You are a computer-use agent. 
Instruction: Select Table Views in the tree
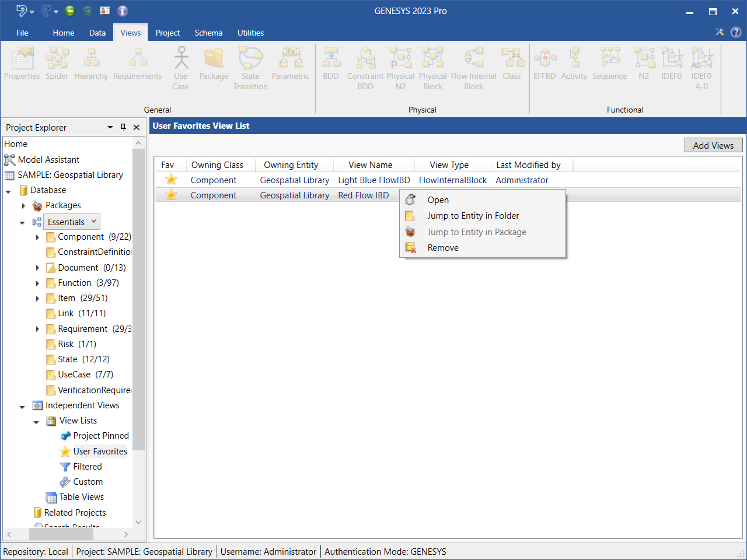point(81,497)
